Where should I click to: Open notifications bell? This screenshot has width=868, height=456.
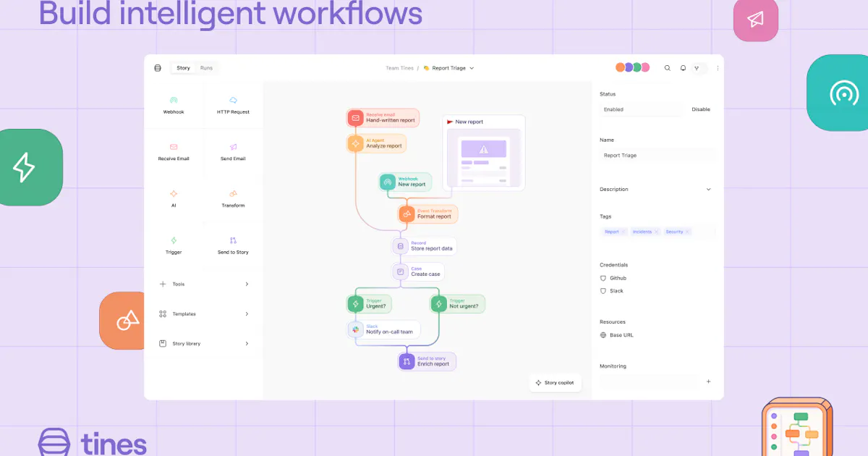pyautogui.click(x=683, y=68)
